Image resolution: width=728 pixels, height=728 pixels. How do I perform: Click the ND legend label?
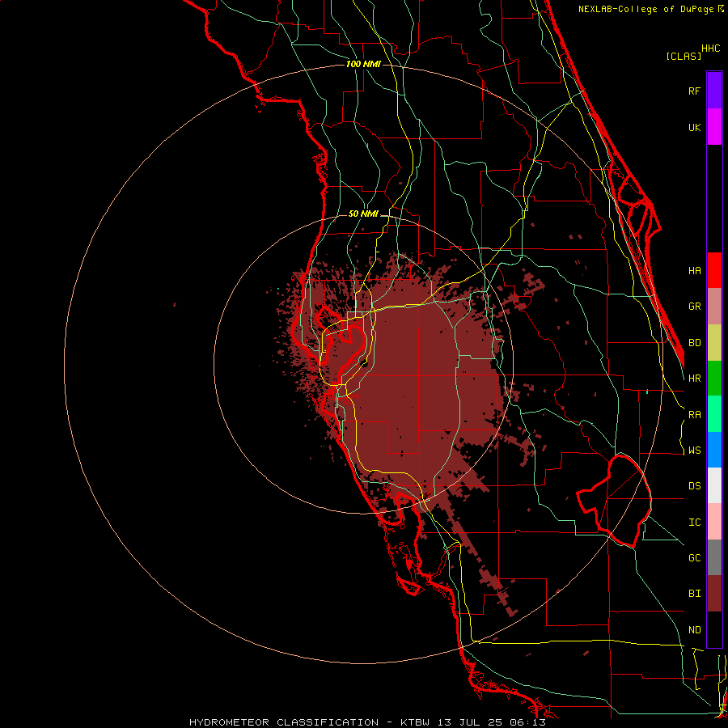click(694, 630)
